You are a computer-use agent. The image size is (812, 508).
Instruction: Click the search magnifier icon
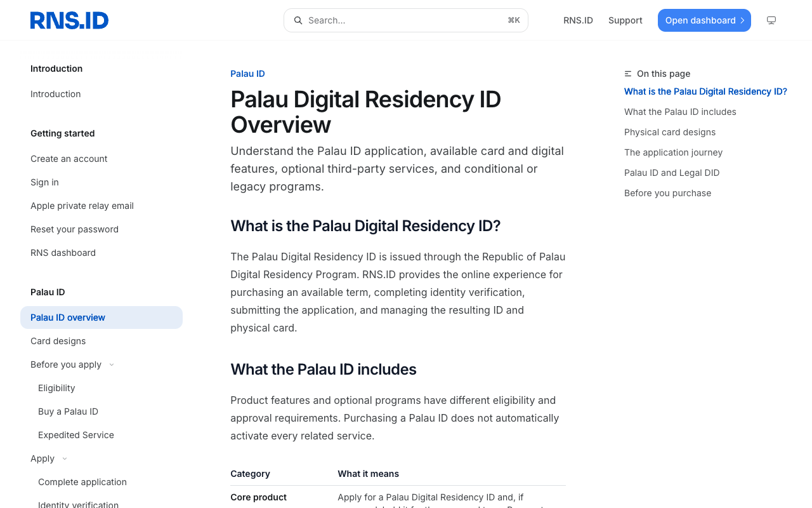[x=298, y=20]
